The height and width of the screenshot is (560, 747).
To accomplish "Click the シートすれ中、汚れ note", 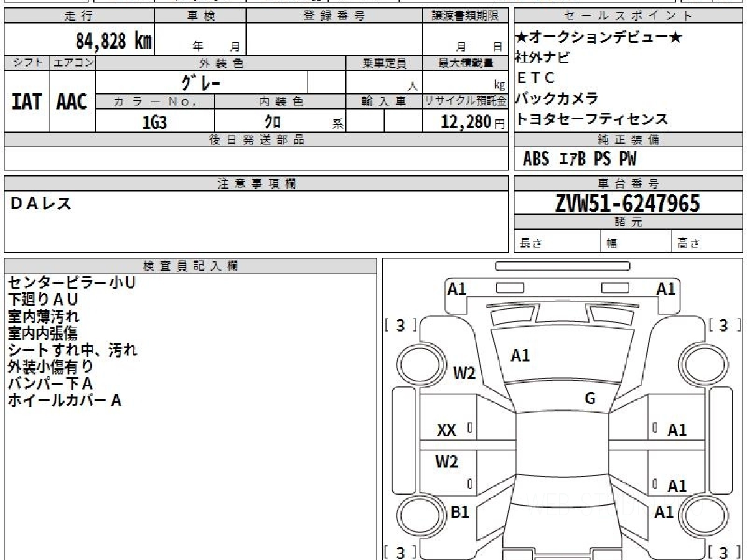I will click(72, 350).
